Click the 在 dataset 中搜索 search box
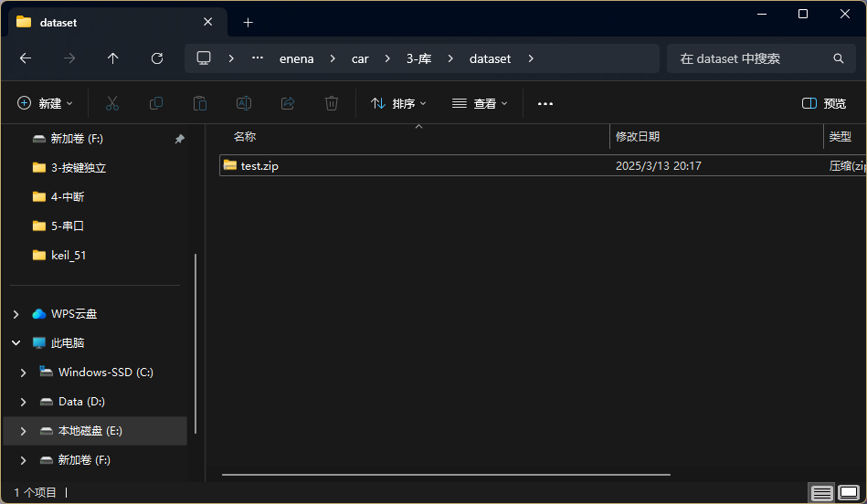 749,58
